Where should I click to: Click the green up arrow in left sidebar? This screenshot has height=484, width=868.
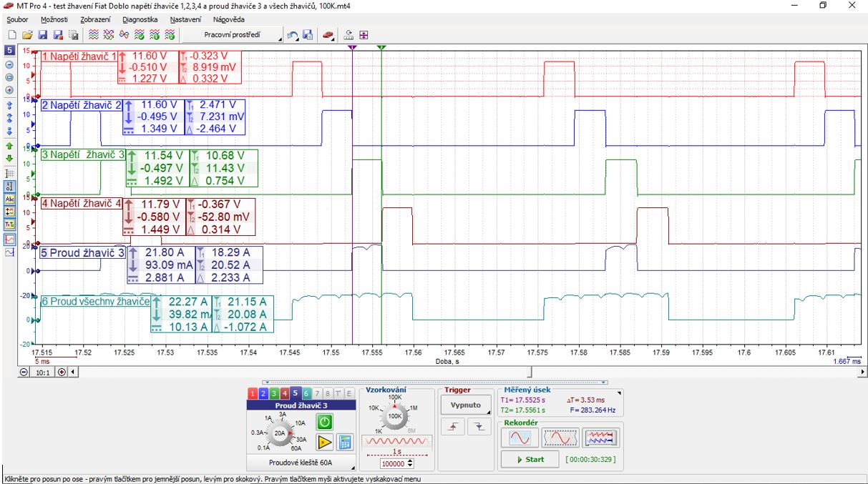[10, 146]
